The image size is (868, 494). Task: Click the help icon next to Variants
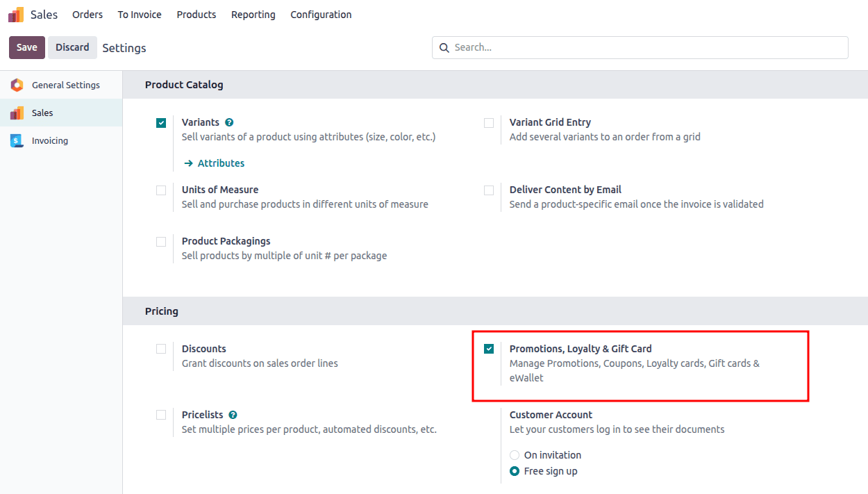(x=229, y=122)
